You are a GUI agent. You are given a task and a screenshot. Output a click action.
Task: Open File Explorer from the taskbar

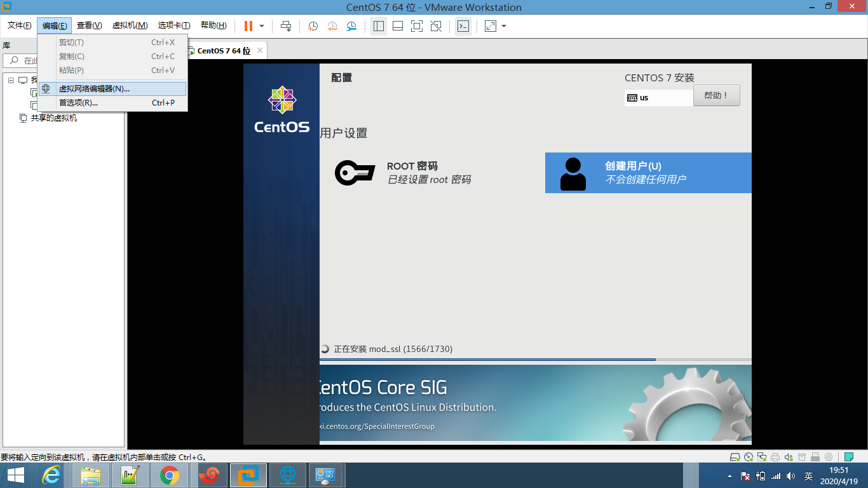(x=91, y=475)
